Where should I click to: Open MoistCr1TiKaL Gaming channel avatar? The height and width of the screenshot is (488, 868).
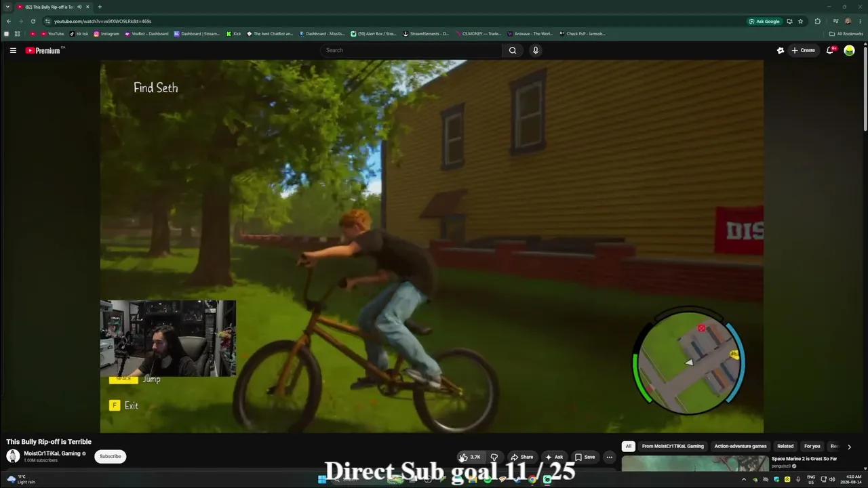[13, 456]
